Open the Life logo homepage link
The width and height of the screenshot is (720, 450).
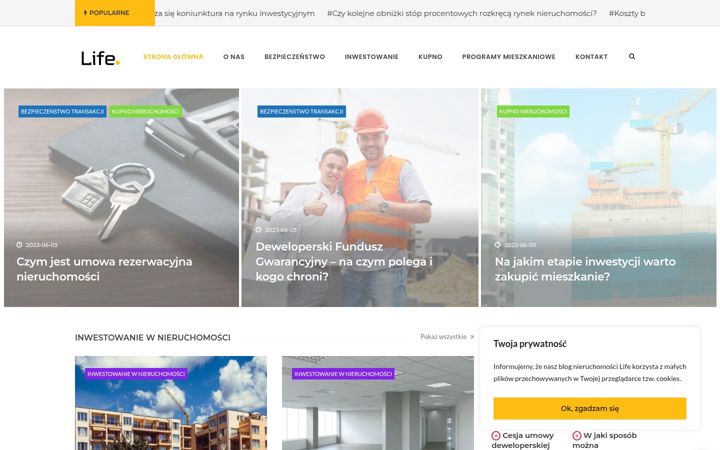[x=101, y=58]
